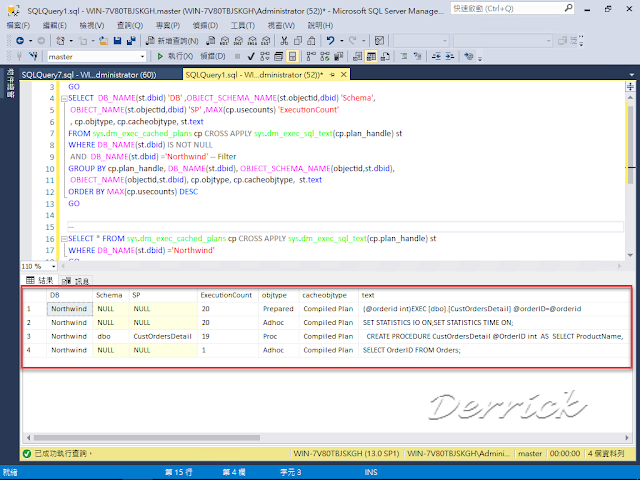Open the 檢視(V) menu

(92, 25)
